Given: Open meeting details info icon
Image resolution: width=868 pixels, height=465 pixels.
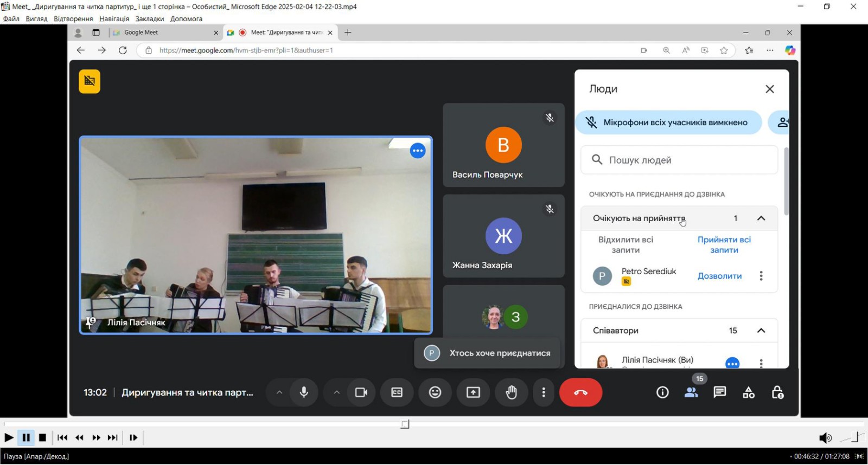Looking at the screenshot, I should 662,392.
